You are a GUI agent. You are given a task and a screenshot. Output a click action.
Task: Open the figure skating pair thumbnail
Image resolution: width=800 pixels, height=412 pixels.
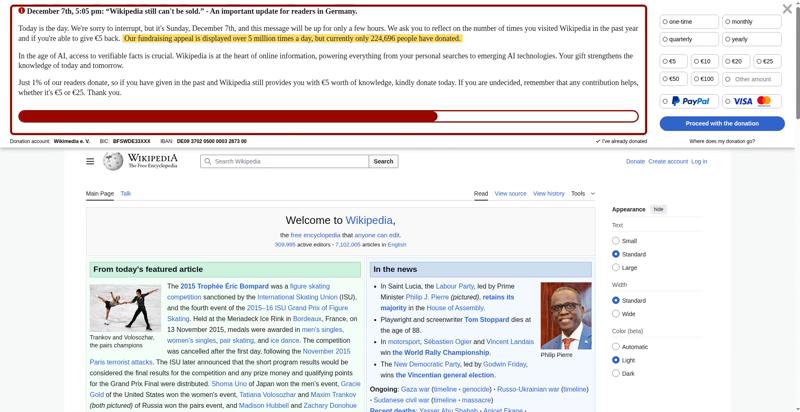(x=125, y=307)
